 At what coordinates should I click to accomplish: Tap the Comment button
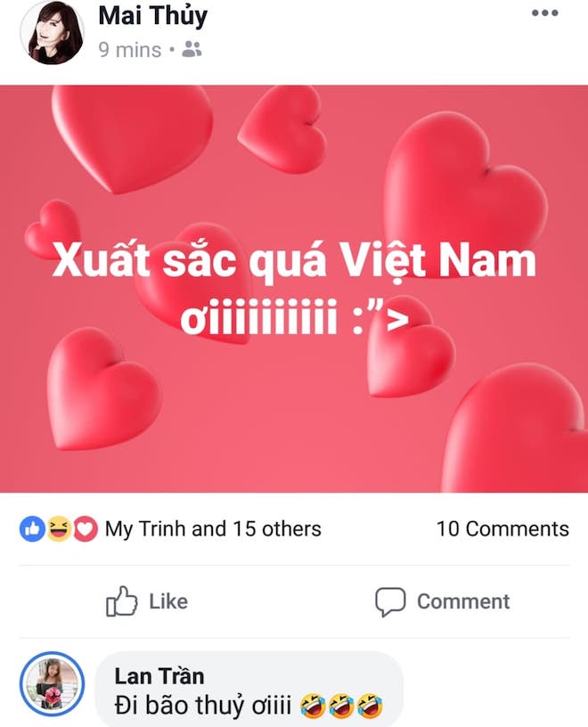click(443, 601)
